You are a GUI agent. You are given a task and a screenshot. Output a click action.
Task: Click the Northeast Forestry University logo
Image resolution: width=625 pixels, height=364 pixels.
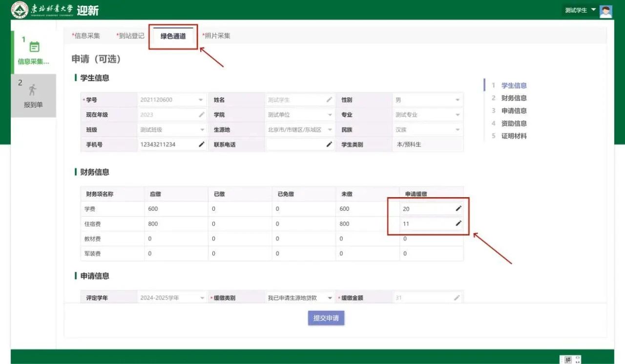pos(20,10)
